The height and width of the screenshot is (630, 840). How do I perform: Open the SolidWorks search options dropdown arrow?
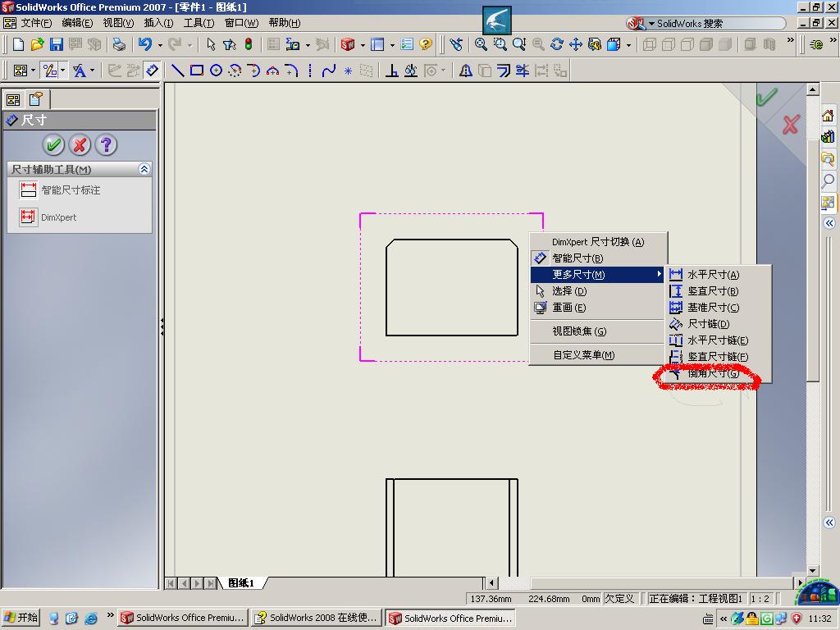(x=651, y=24)
